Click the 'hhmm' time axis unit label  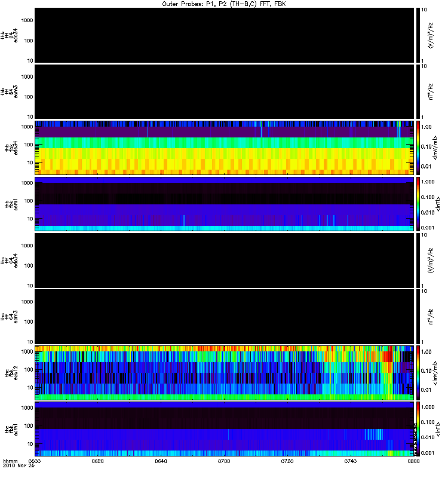10,461
